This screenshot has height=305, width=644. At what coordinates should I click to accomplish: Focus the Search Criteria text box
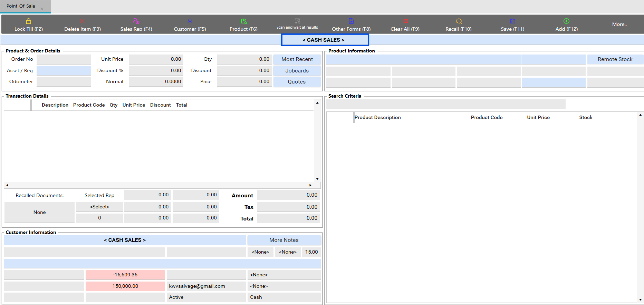(446, 104)
